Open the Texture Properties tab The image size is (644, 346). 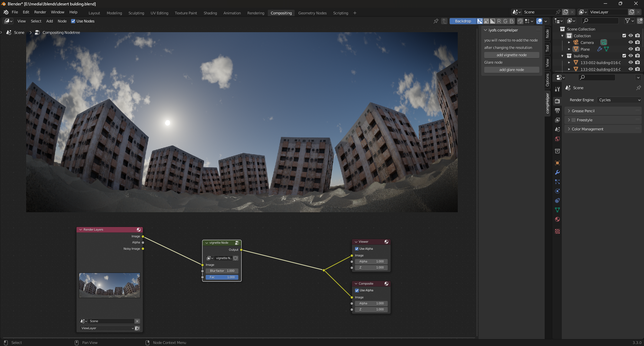point(557,231)
